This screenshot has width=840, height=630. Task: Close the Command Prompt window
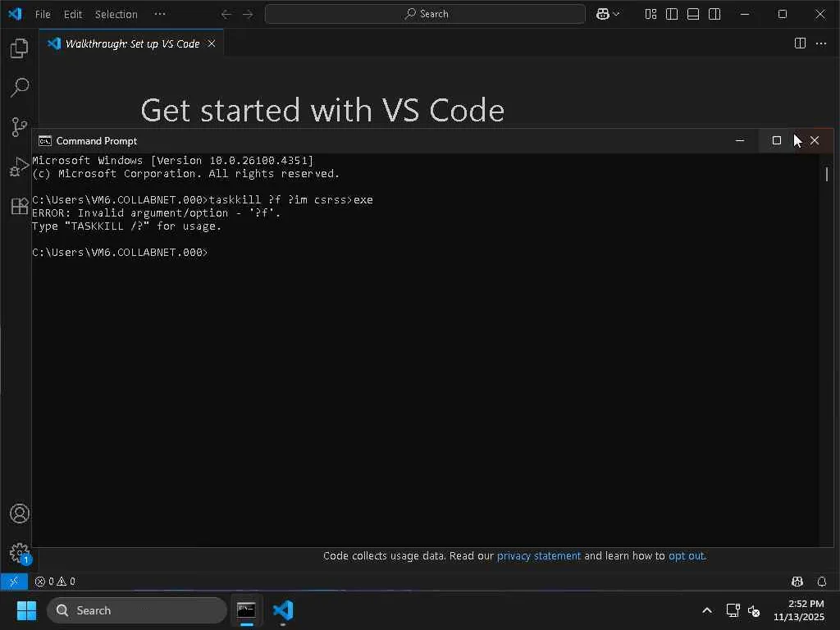pos(815,140)
